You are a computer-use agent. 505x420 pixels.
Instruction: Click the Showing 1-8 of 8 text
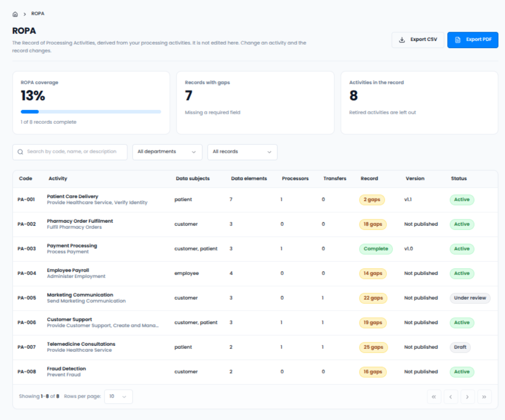coord(39,396)
